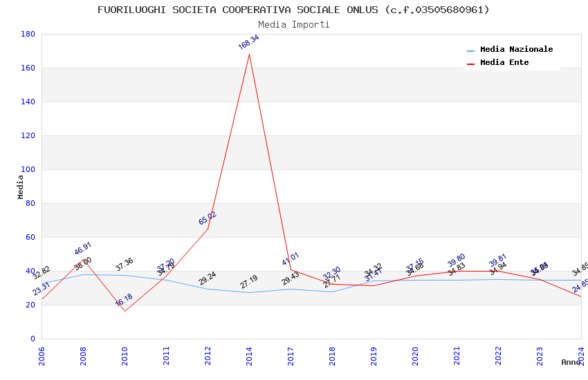Select the 27.19 national average label
This screenshot has width=588, height=380.
pos(249,282)
